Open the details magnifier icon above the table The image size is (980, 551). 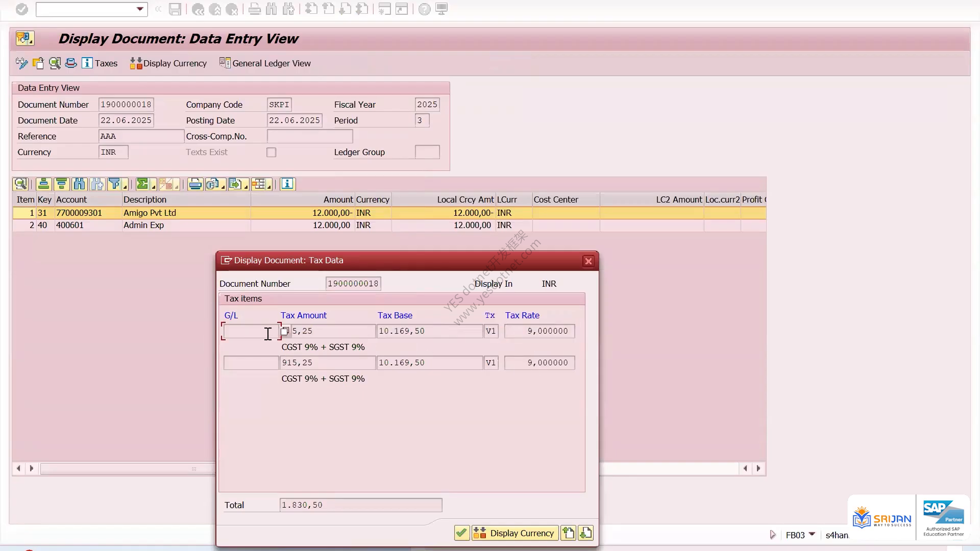20,184
